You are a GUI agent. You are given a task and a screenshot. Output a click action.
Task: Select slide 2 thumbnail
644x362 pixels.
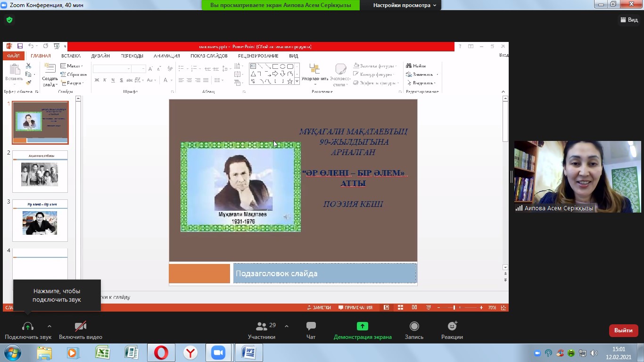[x=40, y=172]
